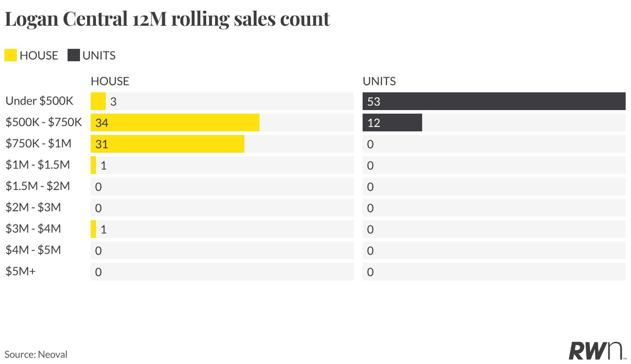Select the $750K - $1M row label
The width and height of the screenshot is (631, 364).
click(38, 143)
